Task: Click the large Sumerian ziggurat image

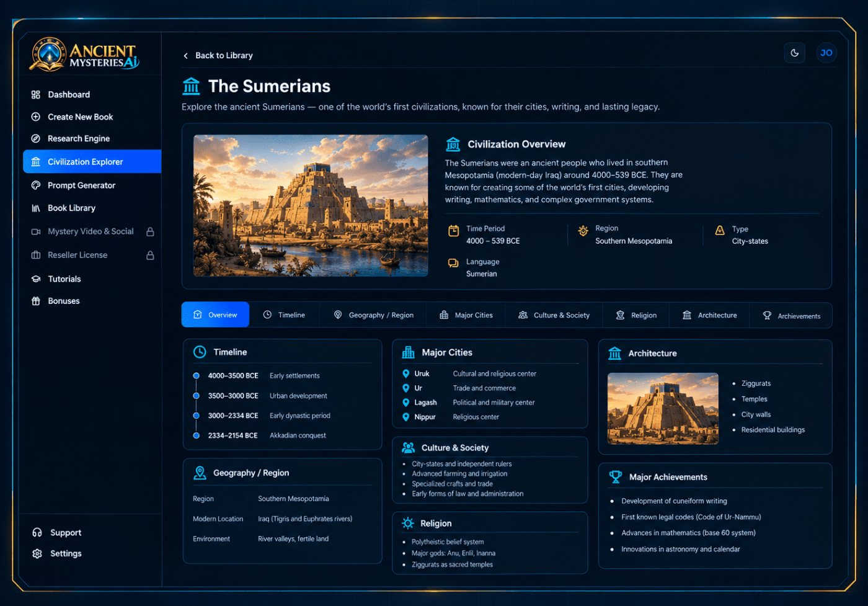Action: 311,205
